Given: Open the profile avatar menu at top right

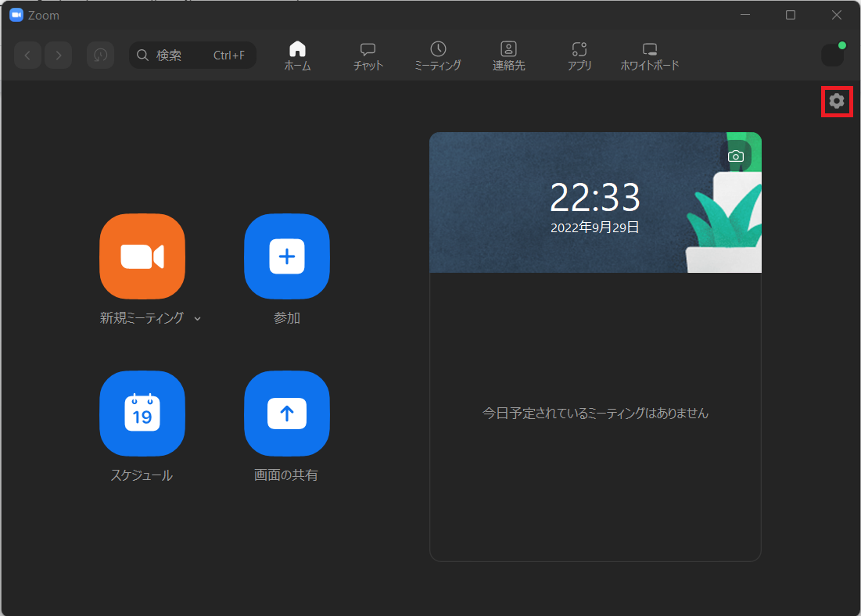Looking at the screenshot, I should coord(832,56).
